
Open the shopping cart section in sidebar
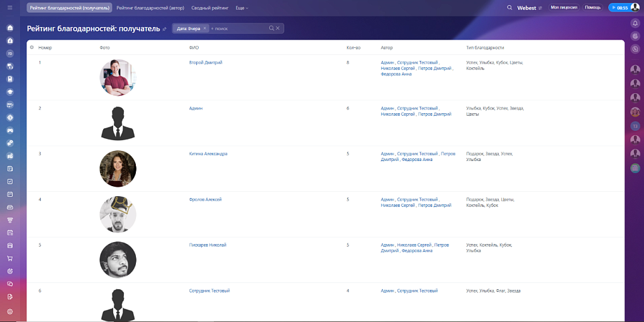(9, 258)
